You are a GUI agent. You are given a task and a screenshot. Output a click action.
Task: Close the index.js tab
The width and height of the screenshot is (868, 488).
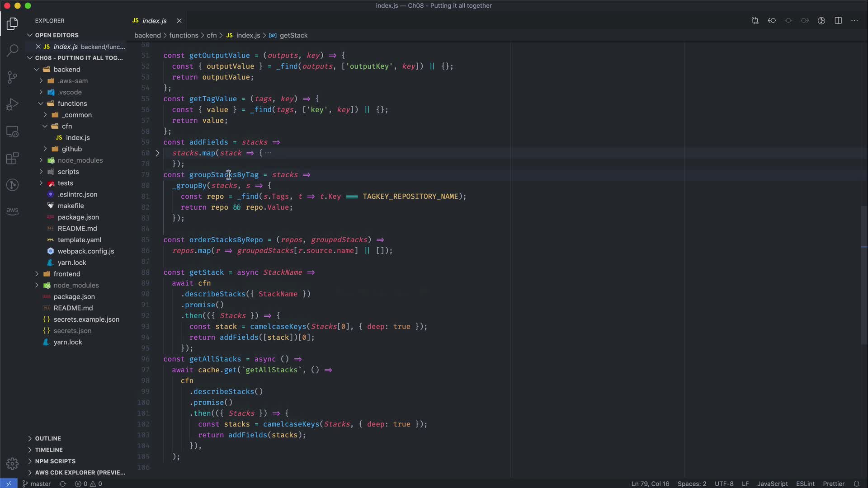[x=179, y=21]
